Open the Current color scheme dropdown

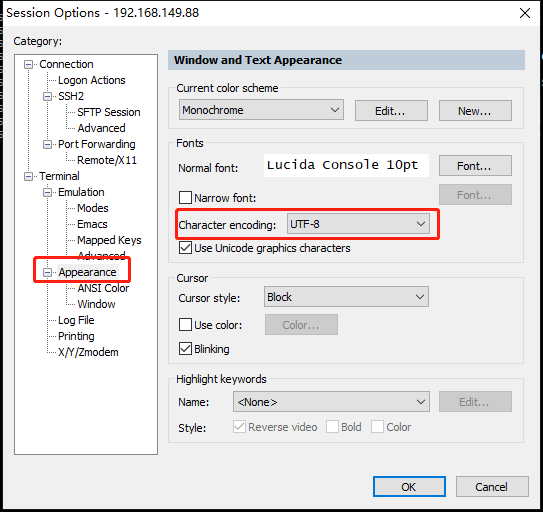[261, 110]
